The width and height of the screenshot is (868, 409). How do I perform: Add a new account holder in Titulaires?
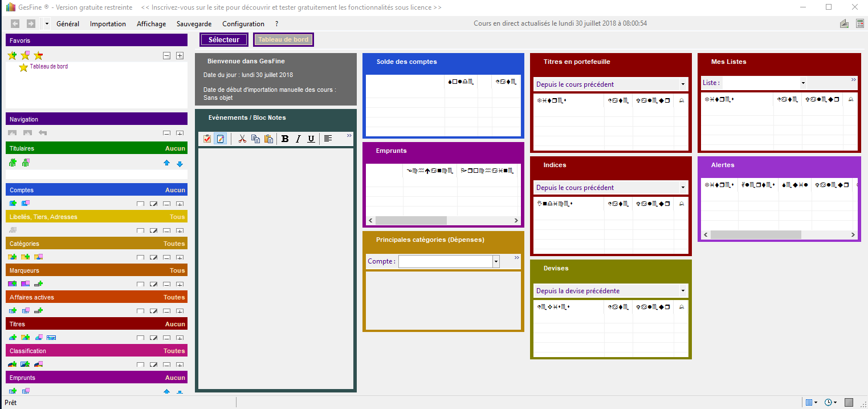coord(13,163)
